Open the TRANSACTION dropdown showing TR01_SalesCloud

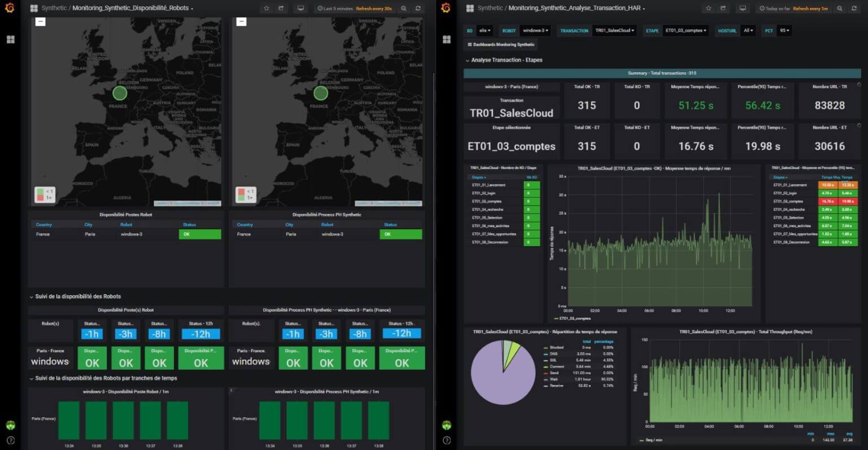pyautogui.click(x=615, y=30)
